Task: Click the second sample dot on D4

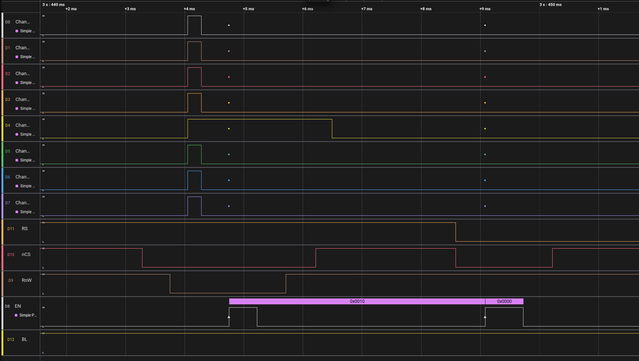Action: [485, 129]
